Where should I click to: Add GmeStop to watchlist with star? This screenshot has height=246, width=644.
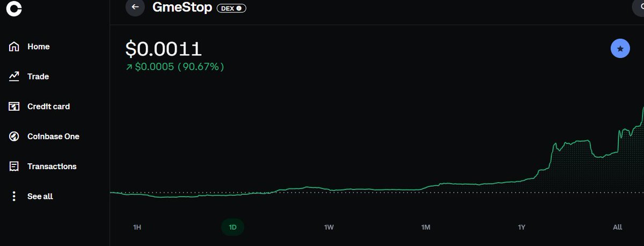tap(620, 49)
